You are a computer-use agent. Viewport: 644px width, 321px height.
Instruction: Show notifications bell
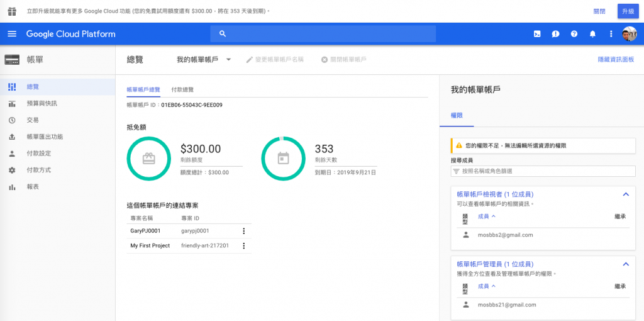click(x=592, y=34)
